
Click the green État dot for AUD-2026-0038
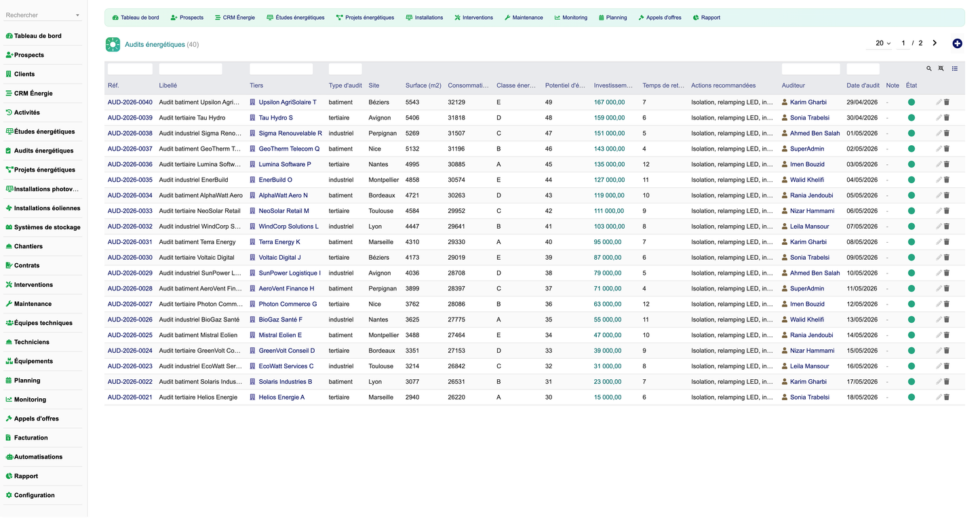tap(912, 134)
